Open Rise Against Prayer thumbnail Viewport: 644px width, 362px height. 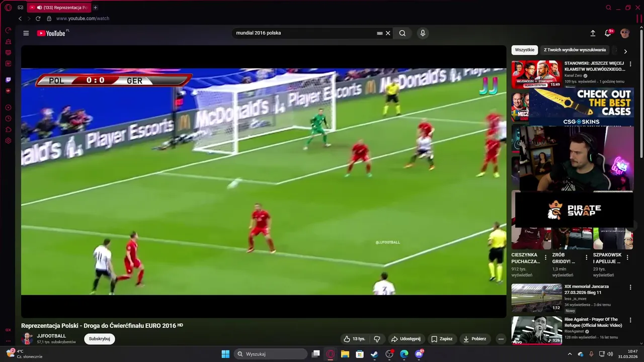[537, 330]
